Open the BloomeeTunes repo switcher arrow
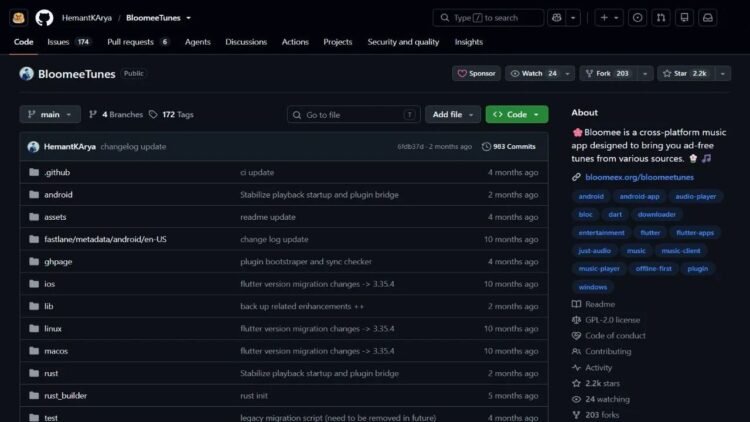The width and height of the screenshot is (750, 422). coord(188,18)
